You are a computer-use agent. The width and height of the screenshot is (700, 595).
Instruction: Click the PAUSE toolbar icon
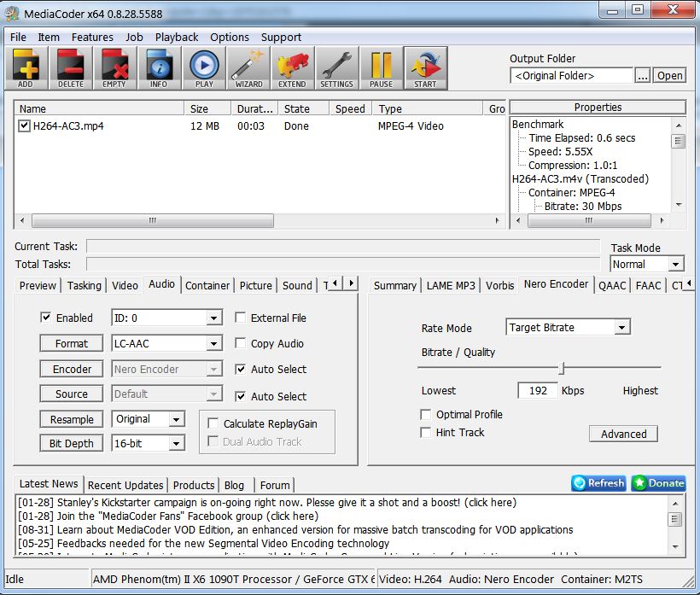[x=381, y=68]
